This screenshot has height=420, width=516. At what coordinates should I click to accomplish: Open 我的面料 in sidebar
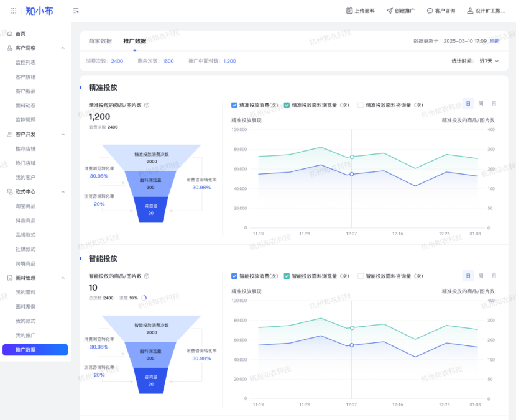[25, 293]
